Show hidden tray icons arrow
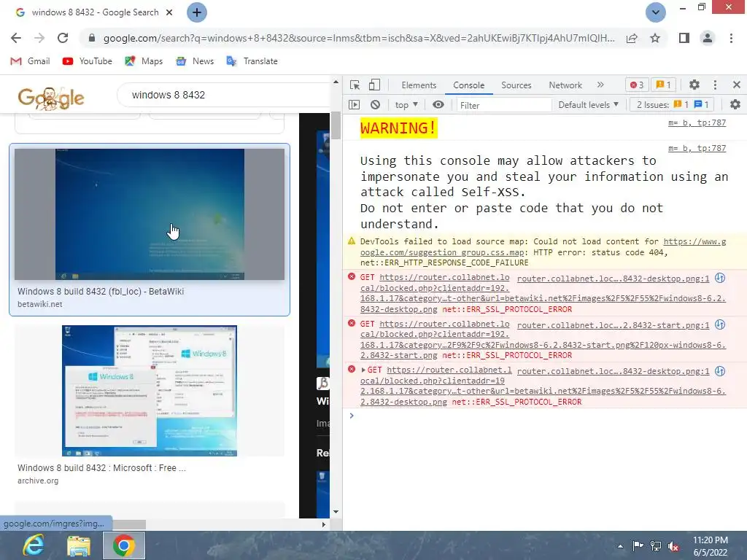 (x=620, y=546)
